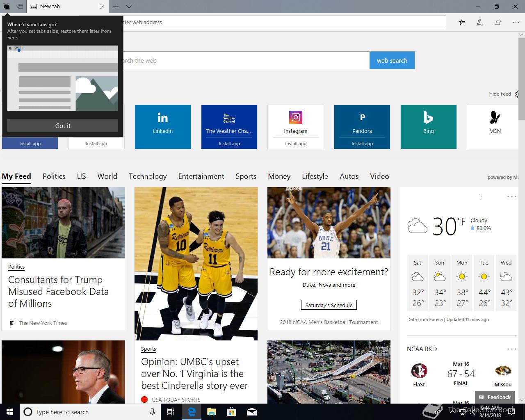Open File Explorer from taskbar
The image size is (525, 420).
click(x=211, y=412)
